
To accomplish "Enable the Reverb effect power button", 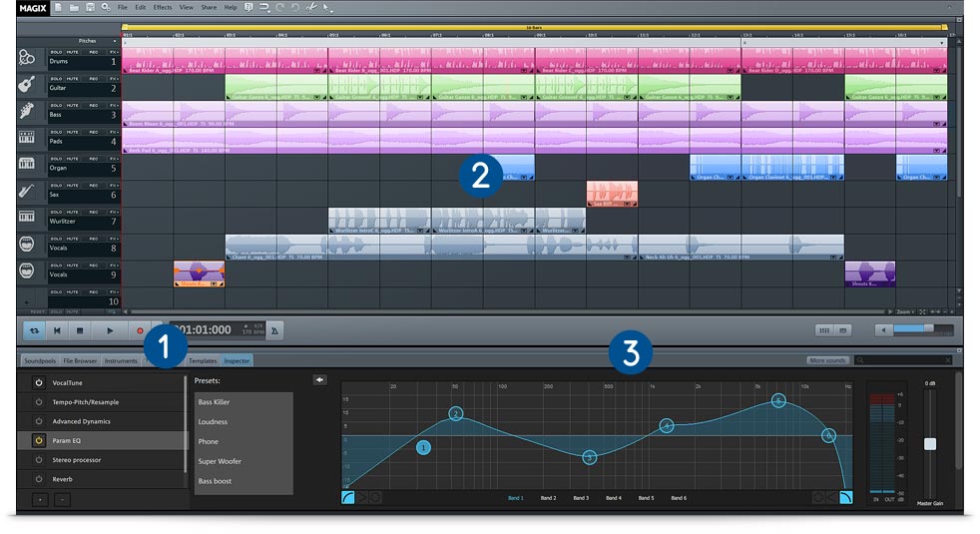I will [x=39, y=479].
